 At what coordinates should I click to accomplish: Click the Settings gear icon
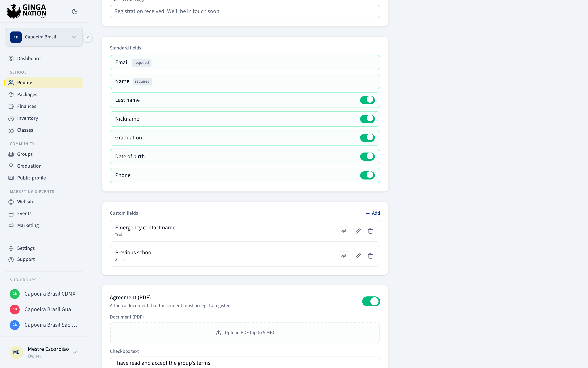[11, 248]
